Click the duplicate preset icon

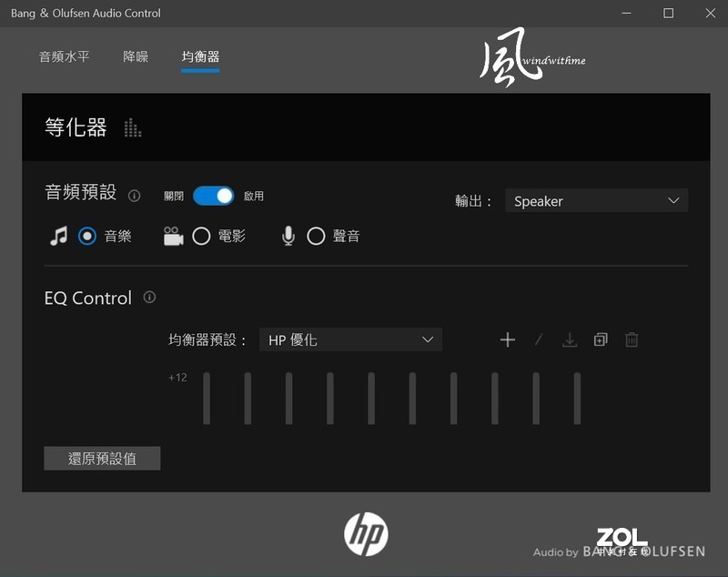click(600, 339)
